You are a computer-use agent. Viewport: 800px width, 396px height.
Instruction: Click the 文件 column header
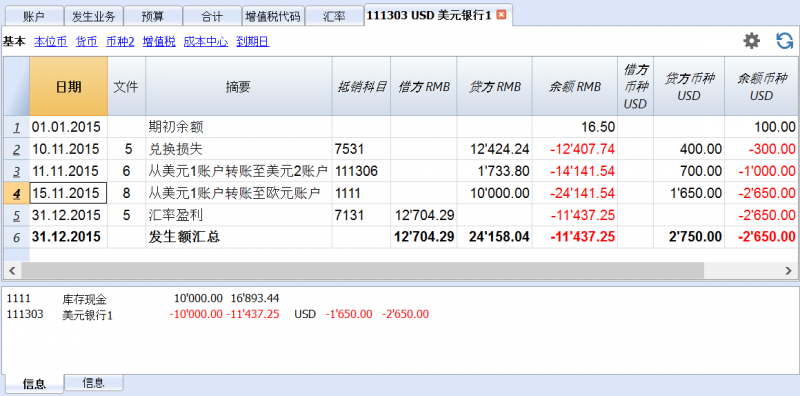coord(127,86)
